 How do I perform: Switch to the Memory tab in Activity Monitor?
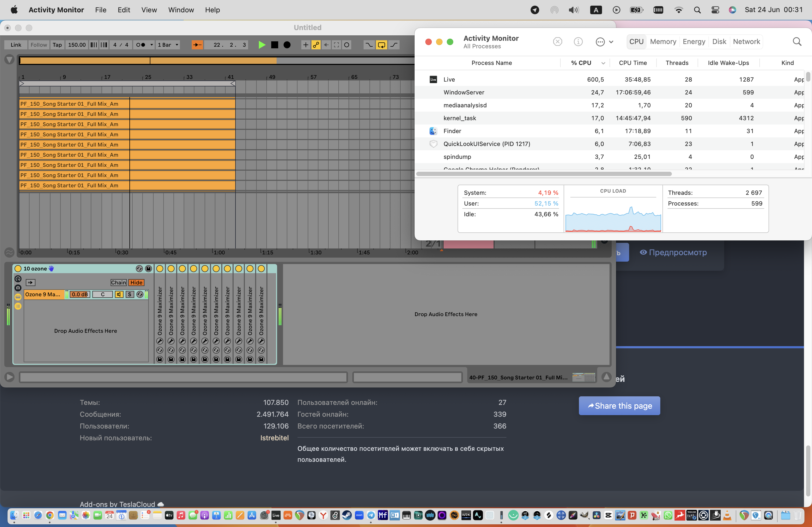click(x=663, y=42)
